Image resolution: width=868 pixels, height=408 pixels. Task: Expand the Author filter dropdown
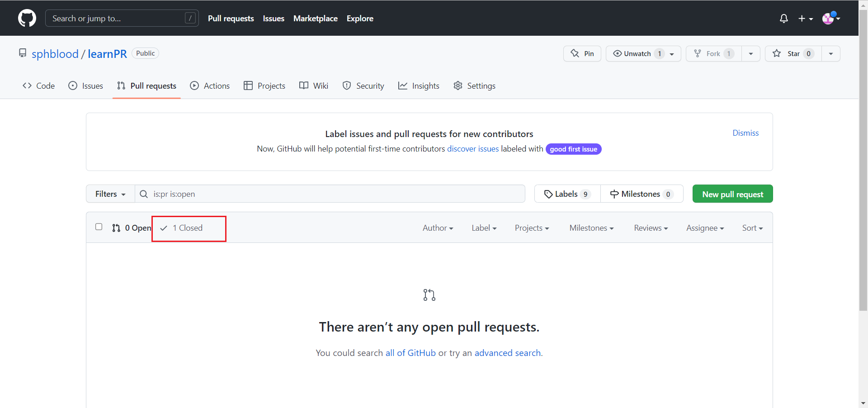click(438, 228)
